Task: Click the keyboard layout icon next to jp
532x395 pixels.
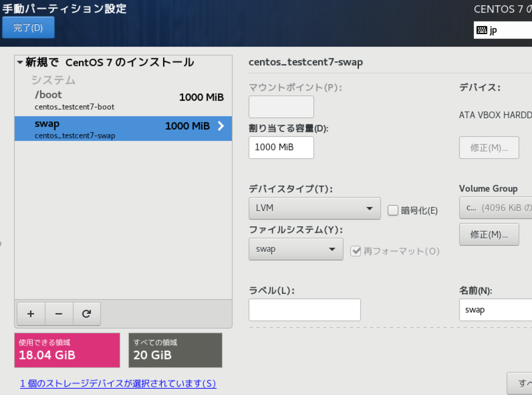Action: coord(481,30)
